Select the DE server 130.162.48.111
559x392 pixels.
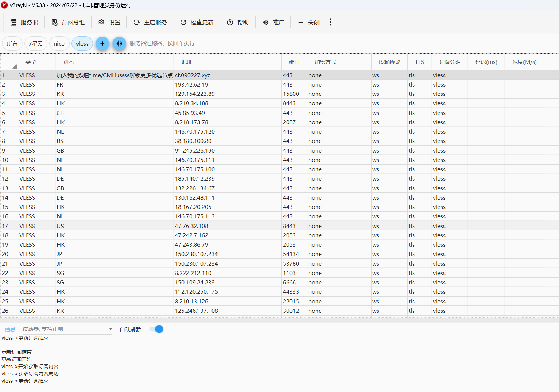pyautogui.click(x=279, y=197)
